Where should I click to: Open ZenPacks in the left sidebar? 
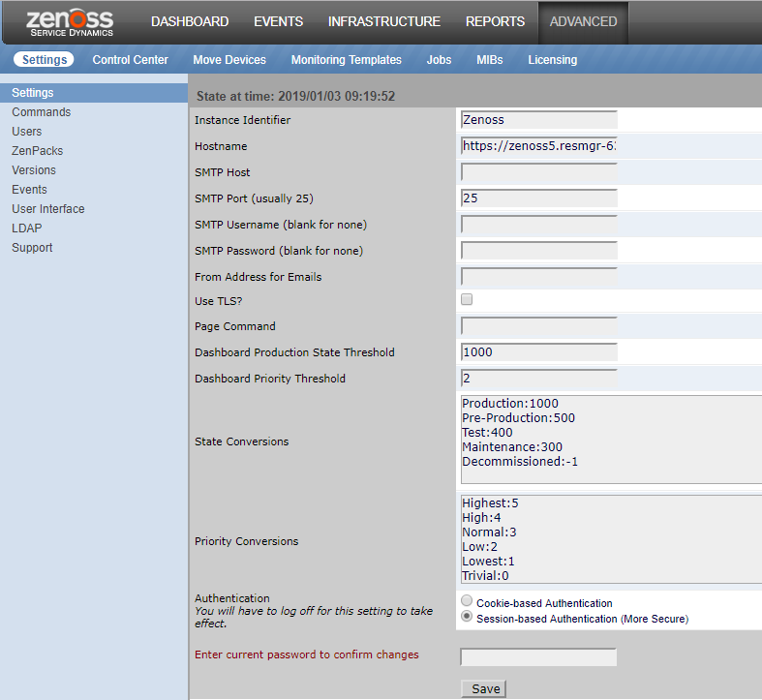(x=37, y=151)
